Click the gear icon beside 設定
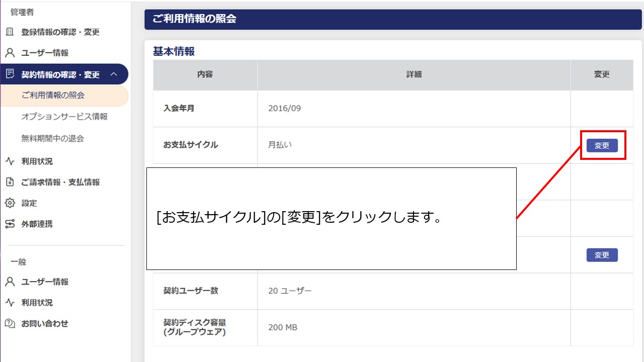The height and width of the screenshot is (362, 644). pos(10,203)
